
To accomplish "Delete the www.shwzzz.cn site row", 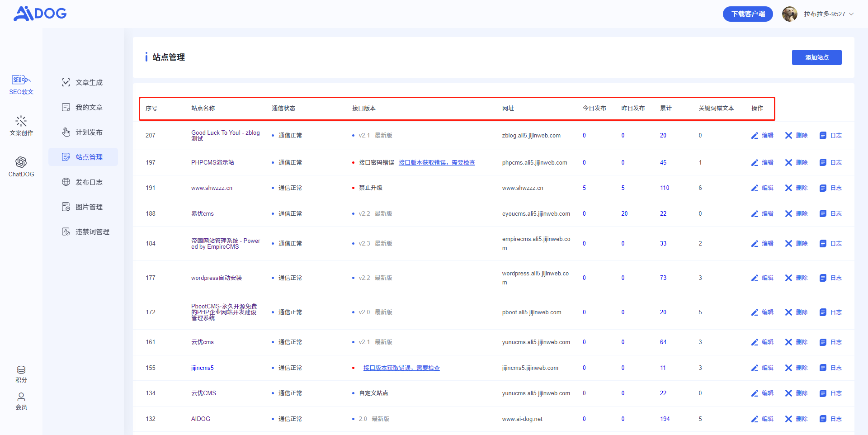I will (796, 188).
